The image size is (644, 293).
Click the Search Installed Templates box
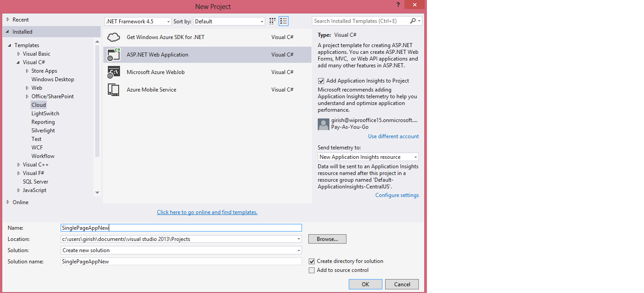pos(360,21)
